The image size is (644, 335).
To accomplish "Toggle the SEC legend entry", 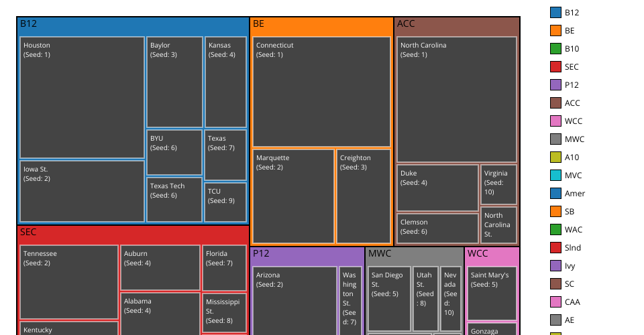I will pos(571,67).
